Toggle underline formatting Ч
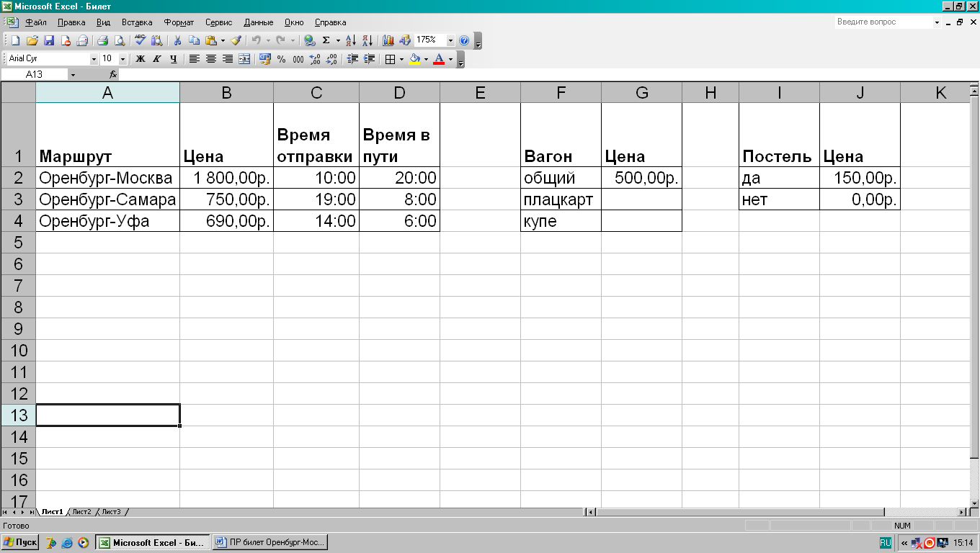The height and width of the screenshot is (553, 980). (174, 59)
